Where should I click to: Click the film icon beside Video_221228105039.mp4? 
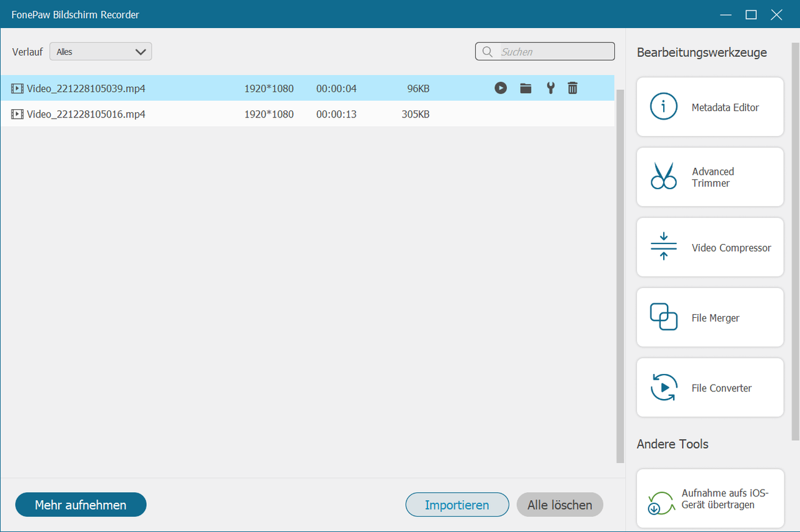click(17, 89)
